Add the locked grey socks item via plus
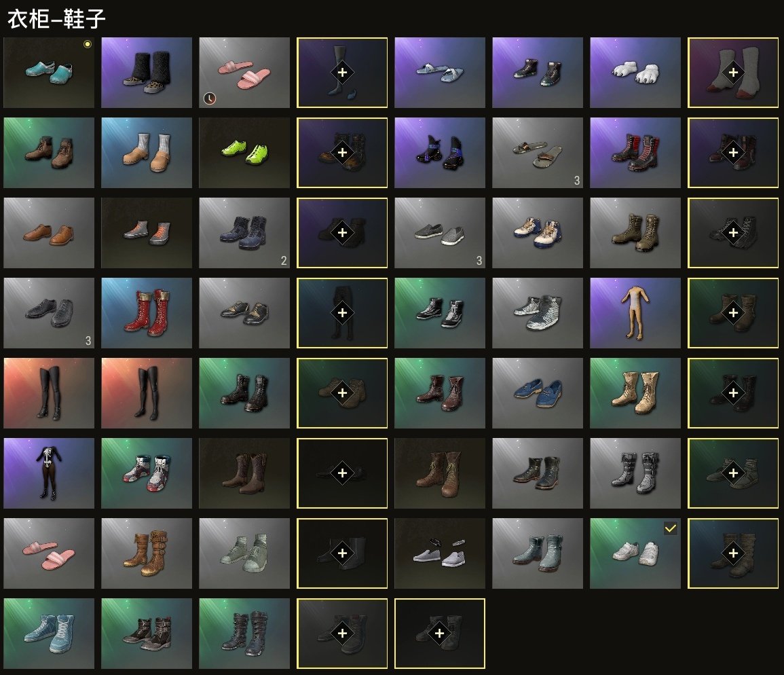 point(733,73)
